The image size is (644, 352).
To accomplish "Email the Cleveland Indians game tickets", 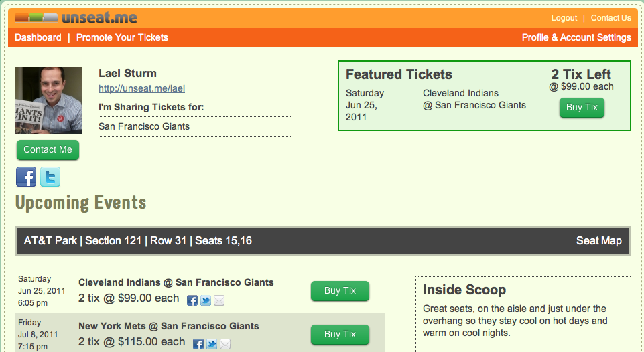I will pos(218,300).
